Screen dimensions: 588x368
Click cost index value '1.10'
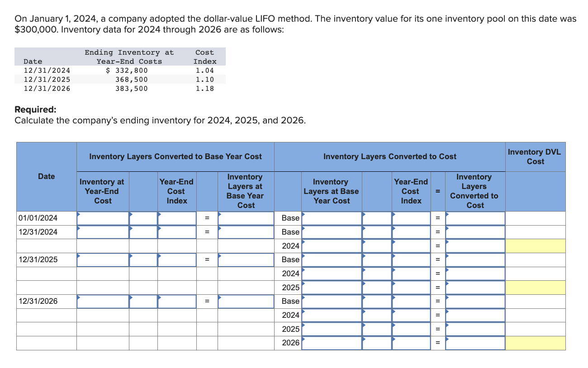tap(205, 79)
